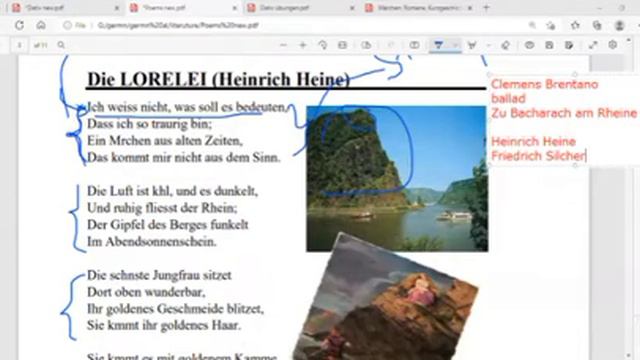Click the title 'Die LORELEI (Heinrich Heine)'

coord(218,79)
